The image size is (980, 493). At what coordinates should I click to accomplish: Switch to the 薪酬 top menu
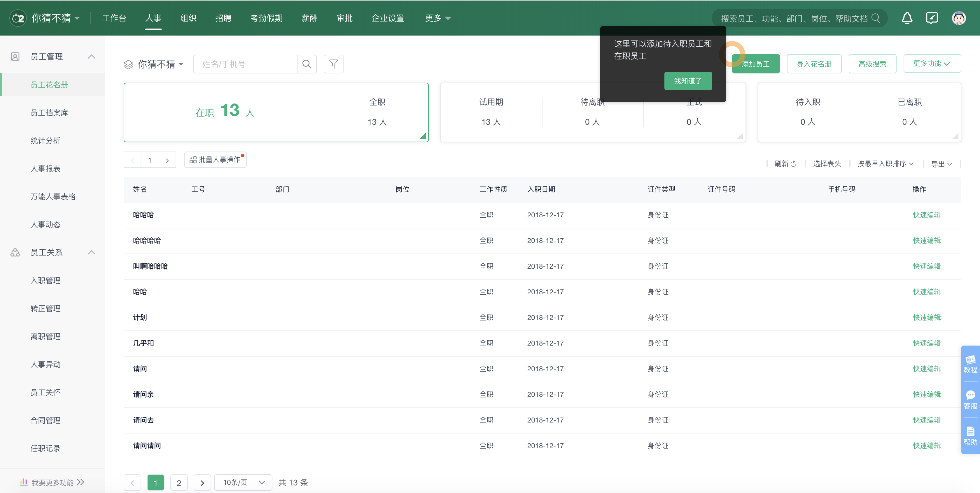(309, 18)
